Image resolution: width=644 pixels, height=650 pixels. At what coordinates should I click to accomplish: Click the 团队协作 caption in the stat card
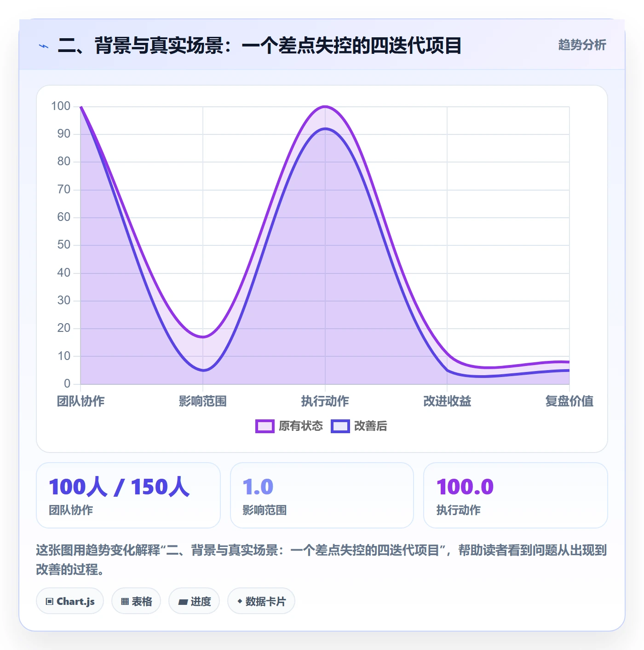tap(71, 510)
